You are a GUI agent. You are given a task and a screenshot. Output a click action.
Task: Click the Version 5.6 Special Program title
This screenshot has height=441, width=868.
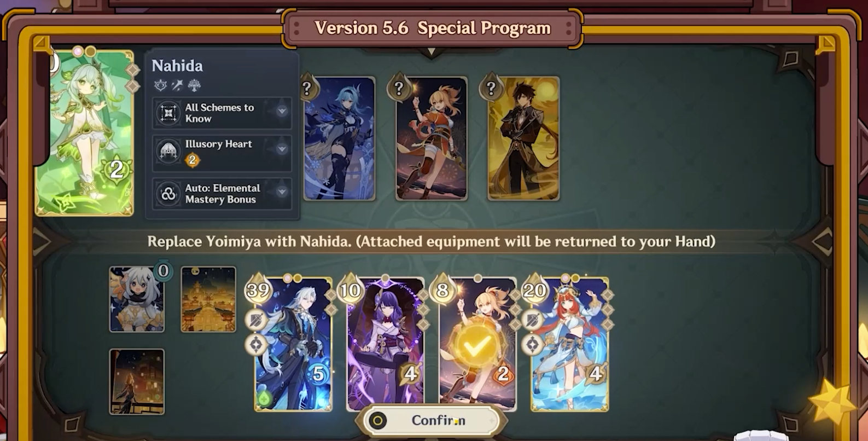pos(433,28)
